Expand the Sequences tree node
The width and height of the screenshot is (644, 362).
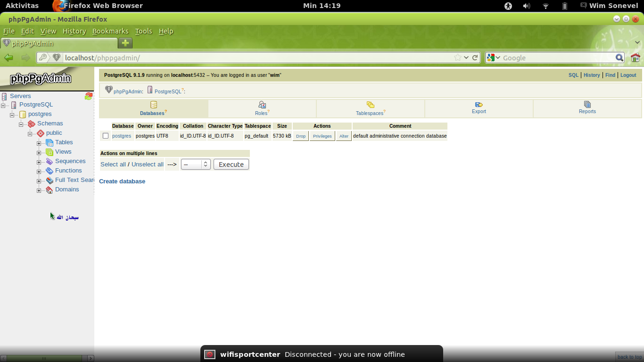[39, 162]
